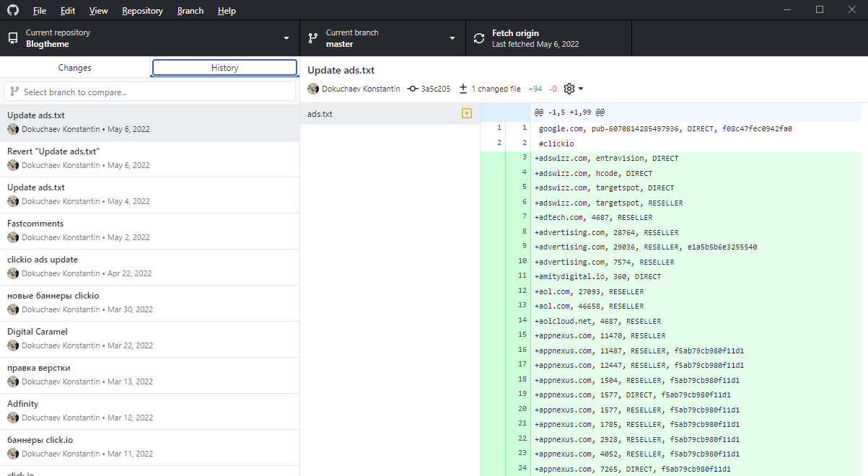Select the правка верстки commit
The width and height of the screenshot is (868, 476).
[149, 375]
